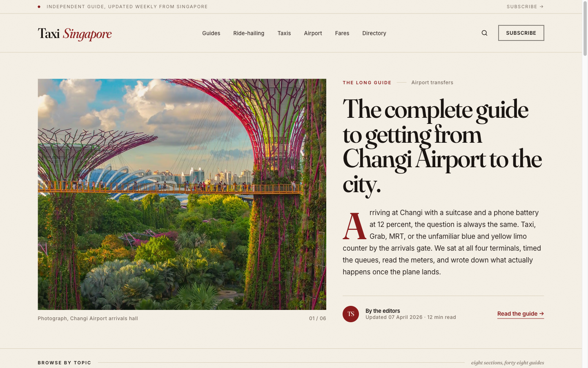The image size is (588, 368).
Task: Click the TS editors avatar circle
Action: 350,314
